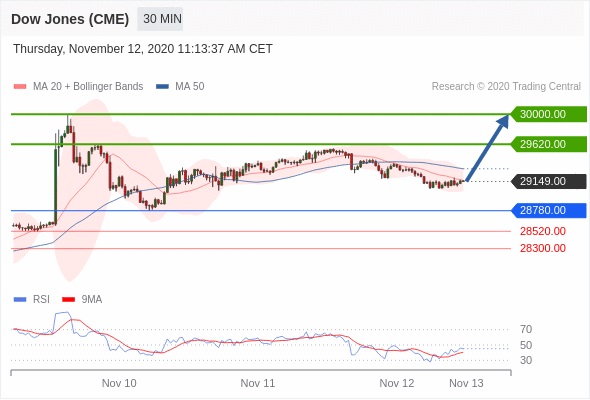Click the Nov 10 date axis label

pos(119,383)
